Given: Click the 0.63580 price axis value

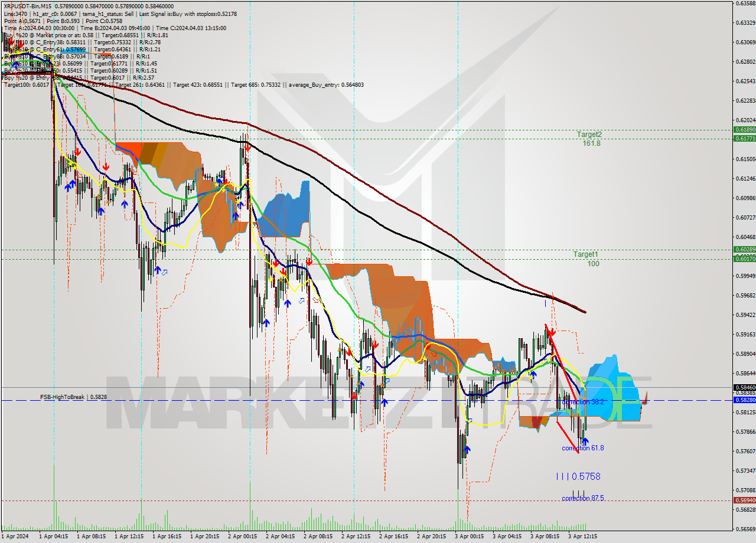Looking at the screenshot, I should (745, 4).
